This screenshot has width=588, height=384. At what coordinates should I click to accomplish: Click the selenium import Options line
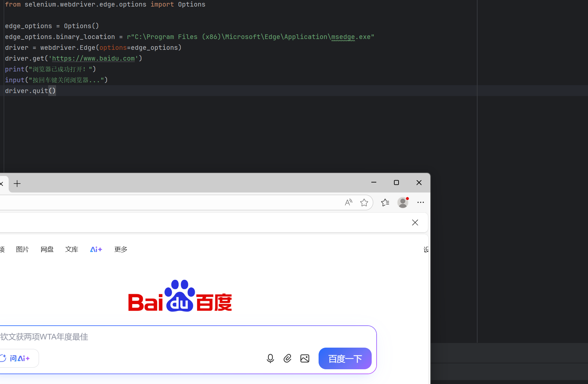point(105,4)
